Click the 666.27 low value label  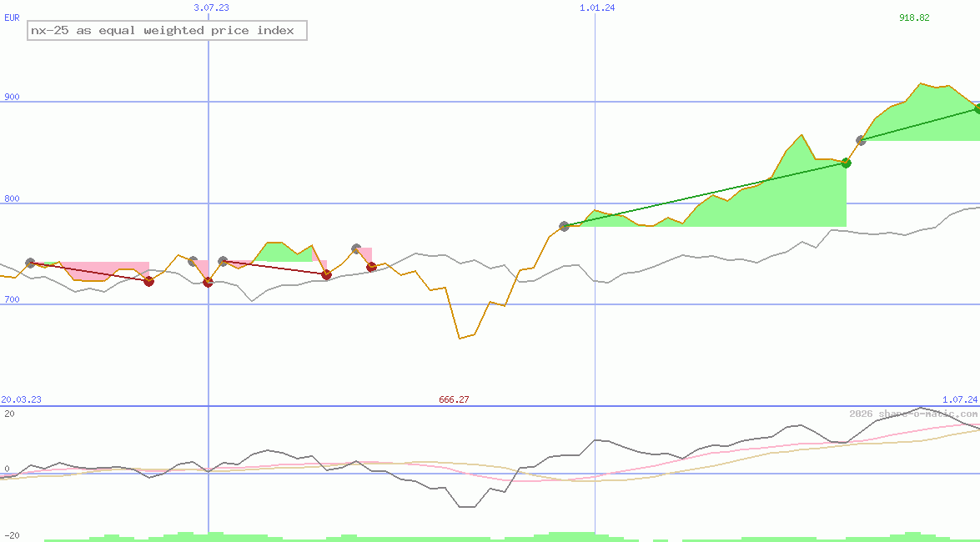(453, 399)
